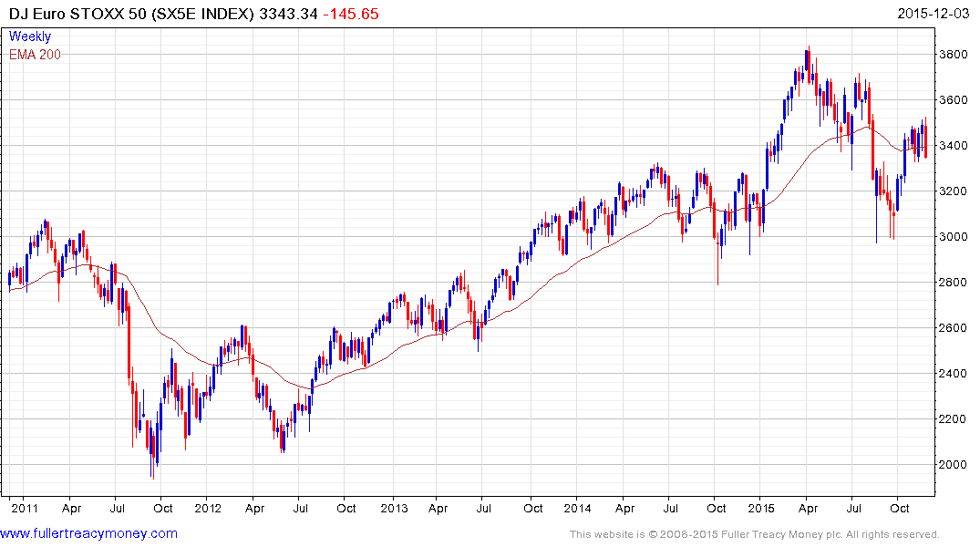Select the 2014 year axis label

(x=577, y=508)
